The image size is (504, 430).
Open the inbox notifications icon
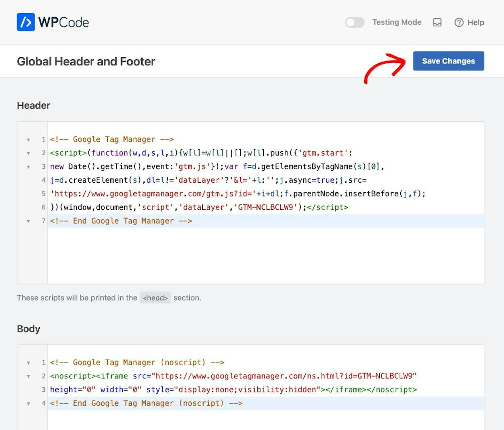(x=437, y=23)
